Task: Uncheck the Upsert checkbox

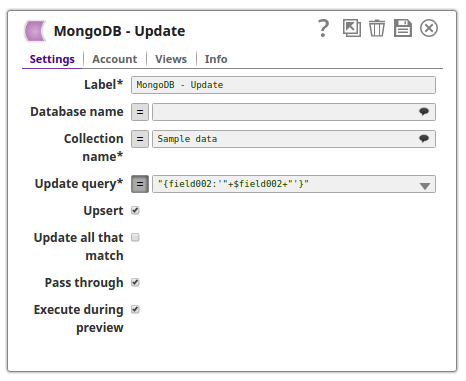Action: pyautogui.click(x=135, y=211)
